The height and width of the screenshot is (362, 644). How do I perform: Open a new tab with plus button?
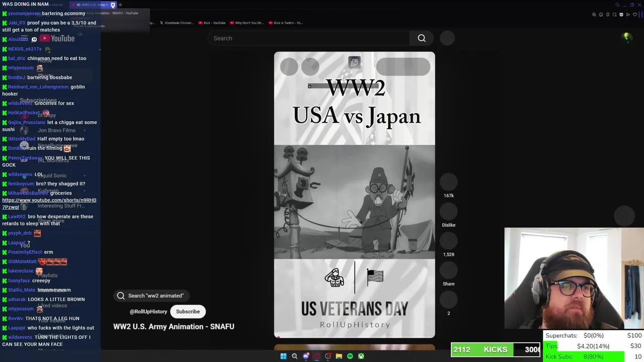[120, 5]
